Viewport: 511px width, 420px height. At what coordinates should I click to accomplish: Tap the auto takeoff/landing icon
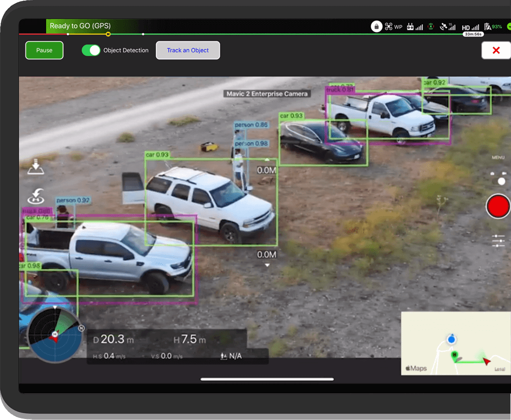click(x=35, y=167)
